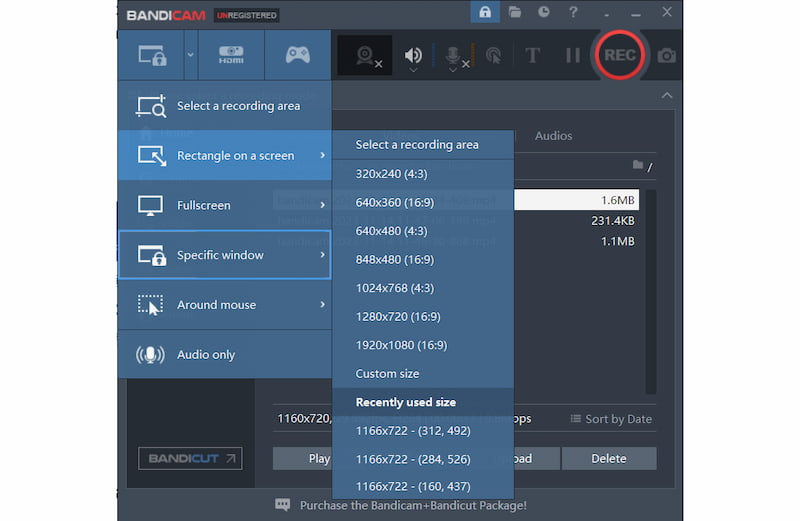
Task: Select the game recording mode gamepad icon
Action: [297, 56]
